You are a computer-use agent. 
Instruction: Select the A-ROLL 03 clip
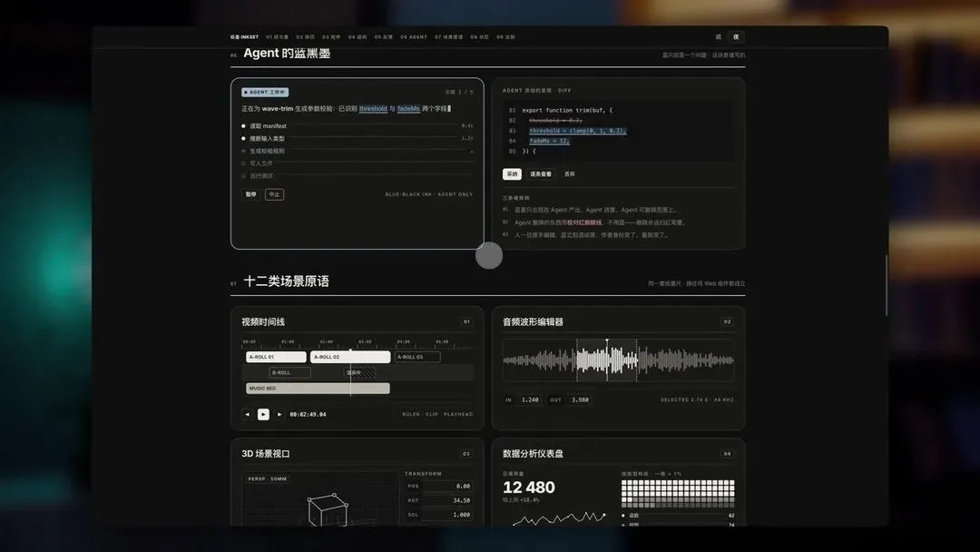pos(416,357)
